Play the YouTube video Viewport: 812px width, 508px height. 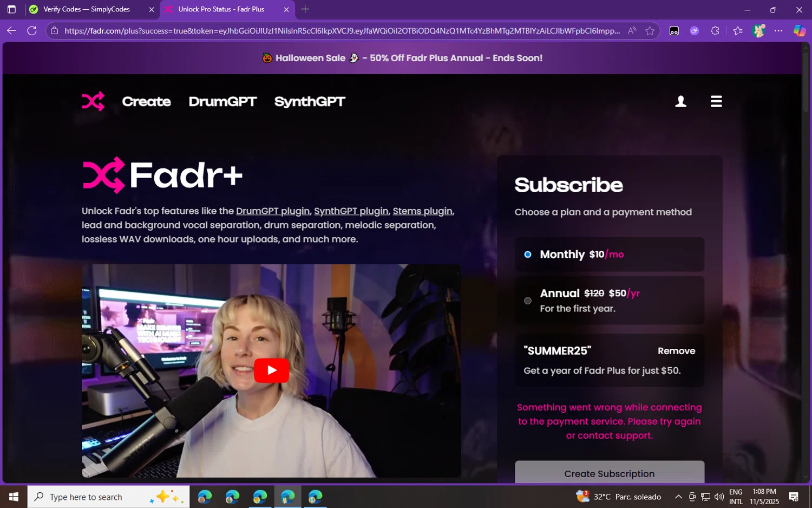coord(271,370)
